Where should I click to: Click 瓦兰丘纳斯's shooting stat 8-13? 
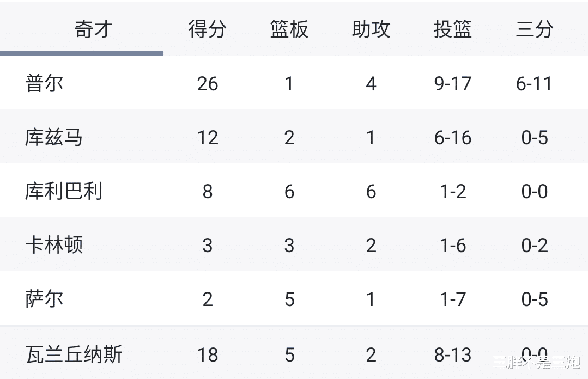[x=453, y=354]
